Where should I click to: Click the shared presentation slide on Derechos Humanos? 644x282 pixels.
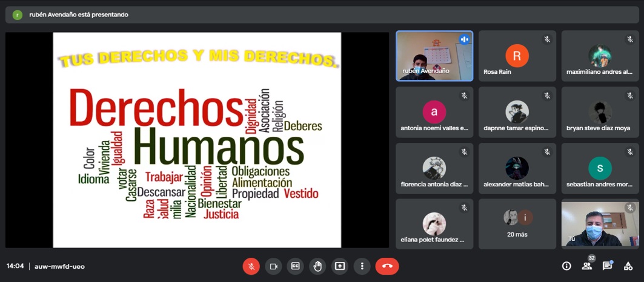[197, 140]
